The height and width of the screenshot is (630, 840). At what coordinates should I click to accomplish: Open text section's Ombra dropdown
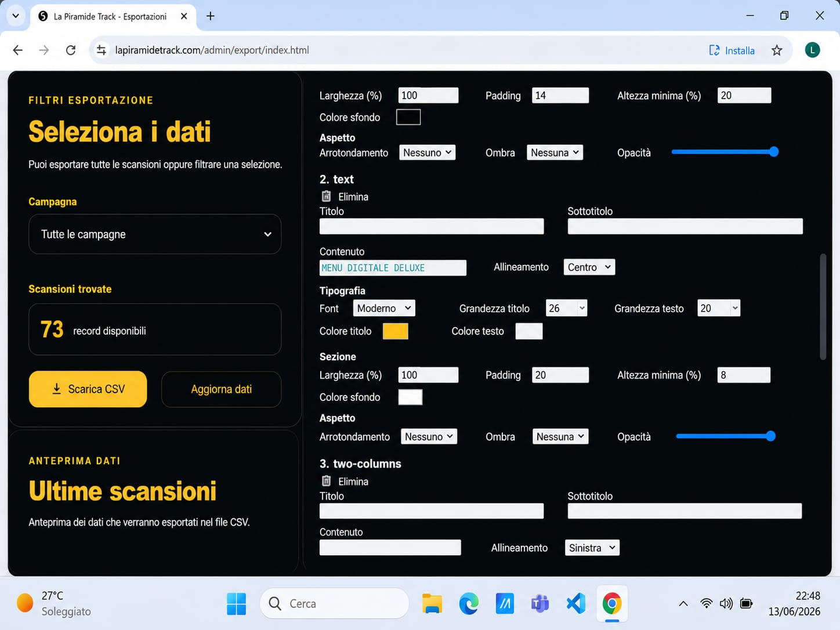(560, 437)
